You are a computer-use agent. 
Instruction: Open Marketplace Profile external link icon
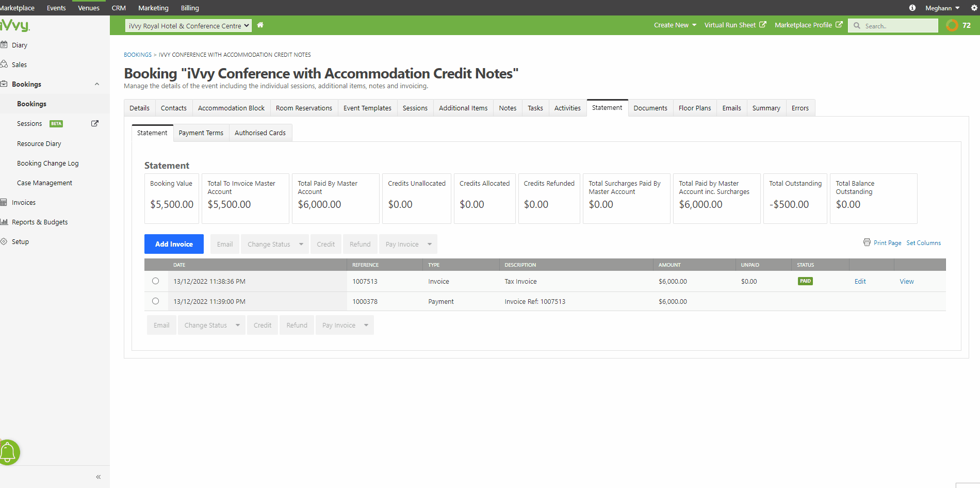click(839, 24)
